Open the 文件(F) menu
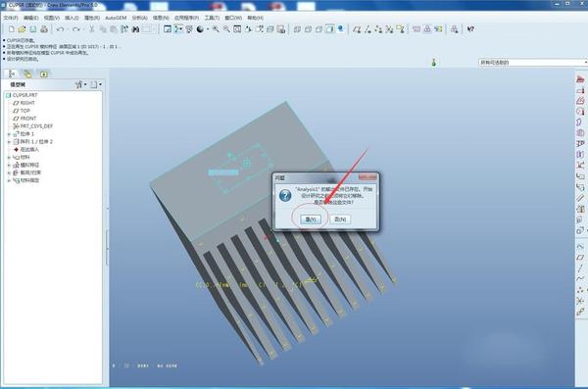The height and width of the screenshot is (389, 588). 11,18
